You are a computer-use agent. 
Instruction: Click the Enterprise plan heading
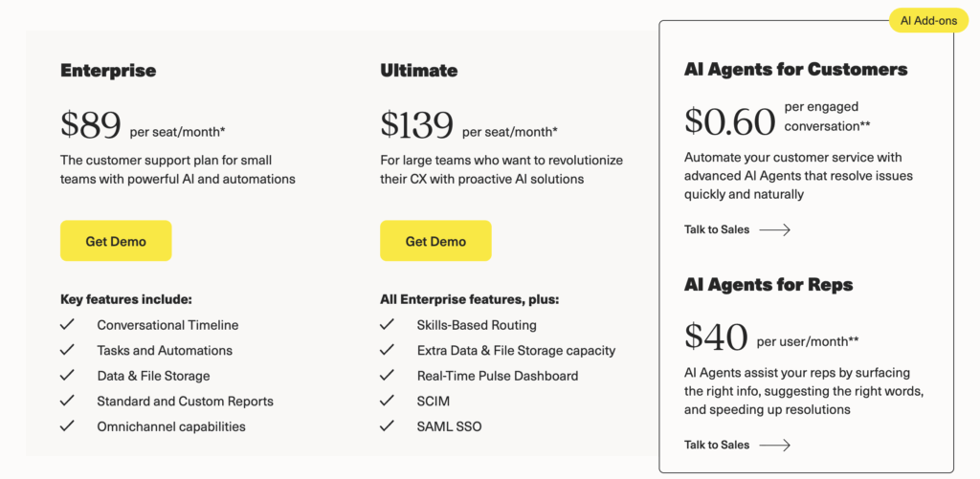[x=108, y=71]
